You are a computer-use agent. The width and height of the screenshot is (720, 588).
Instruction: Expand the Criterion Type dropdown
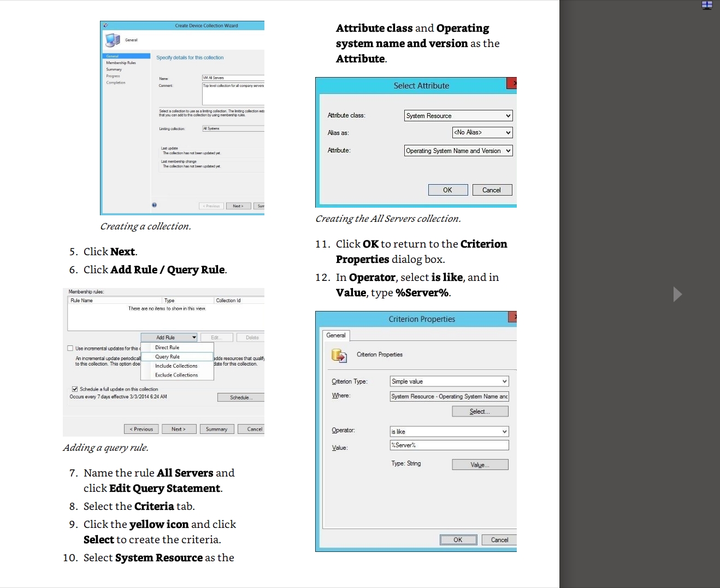[x=449, y=381]
